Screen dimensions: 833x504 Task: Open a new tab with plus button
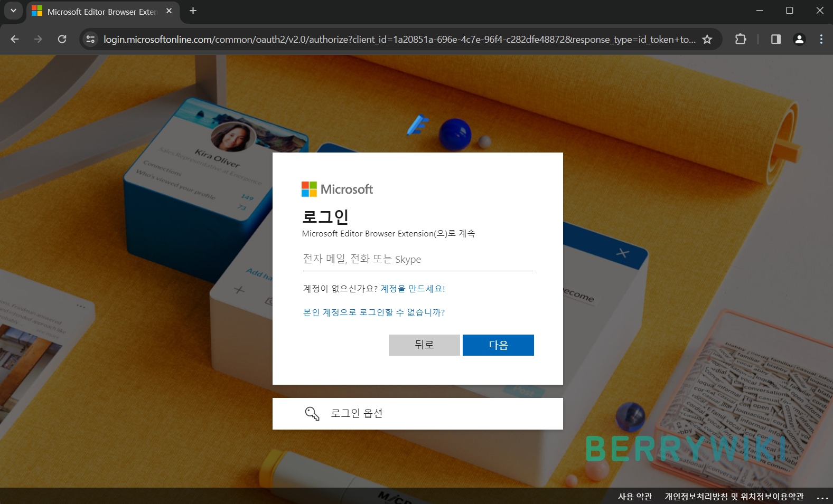[193, 11]
